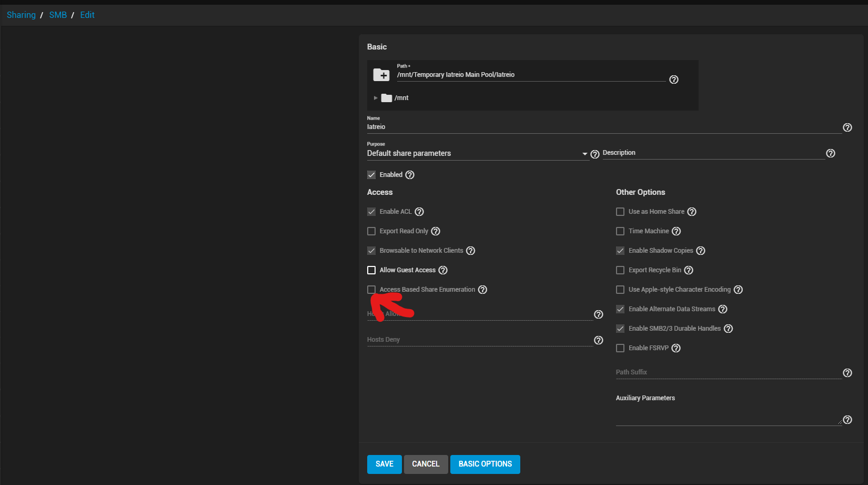The height and width of the screenshot is (485, 868).
Task: Show help icon for Enable FSRVP
Action: pos(676,348)
